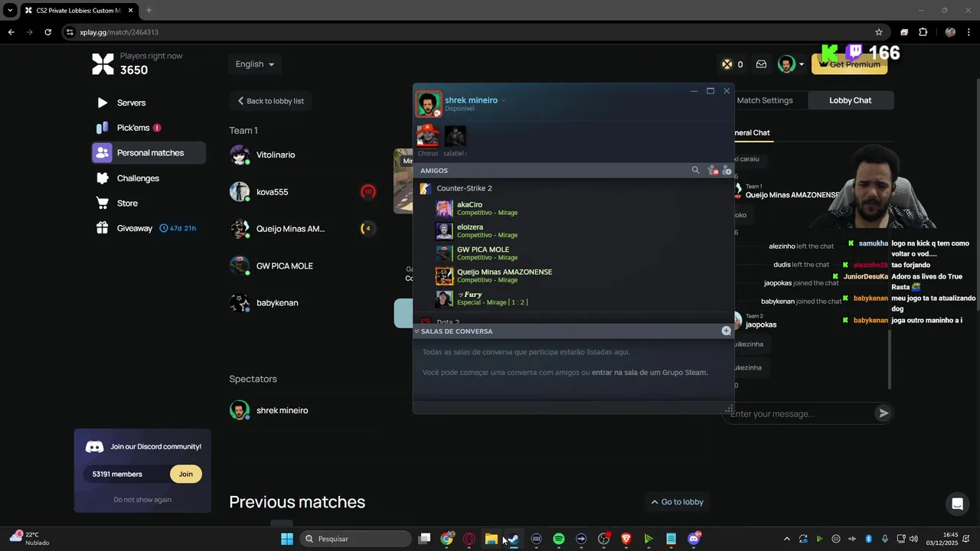Viewport: 980px width, 551px height.
Task: Open Spotify from the taskbar
Action: pos(558,539)
